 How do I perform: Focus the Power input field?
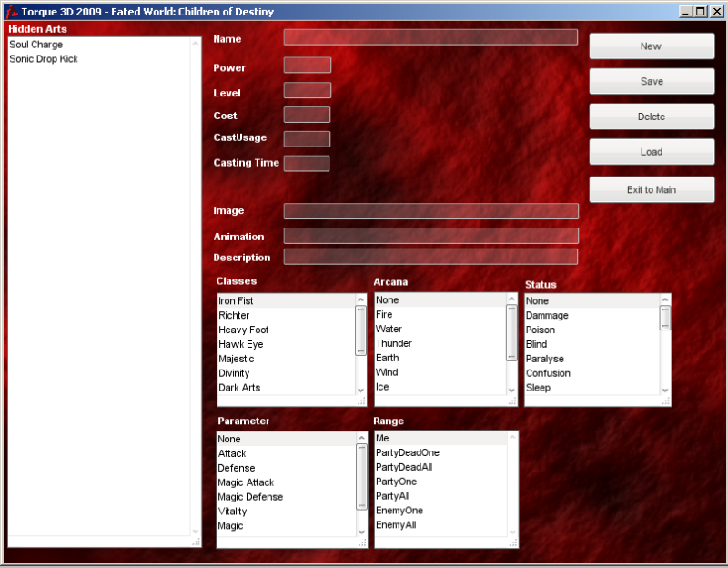(307, 66)
